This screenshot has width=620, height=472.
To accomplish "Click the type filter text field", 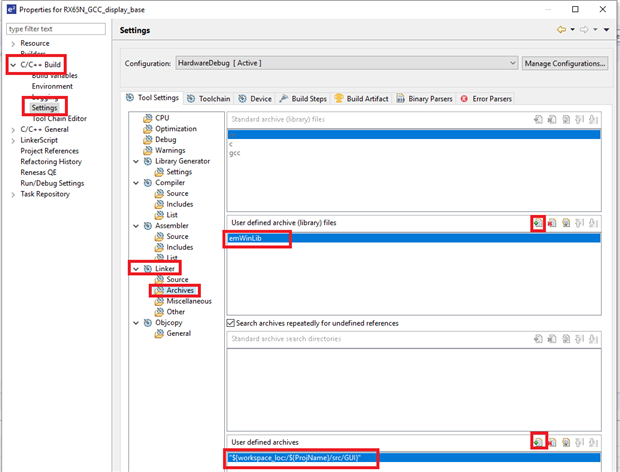I will click(x=56, y=29).
